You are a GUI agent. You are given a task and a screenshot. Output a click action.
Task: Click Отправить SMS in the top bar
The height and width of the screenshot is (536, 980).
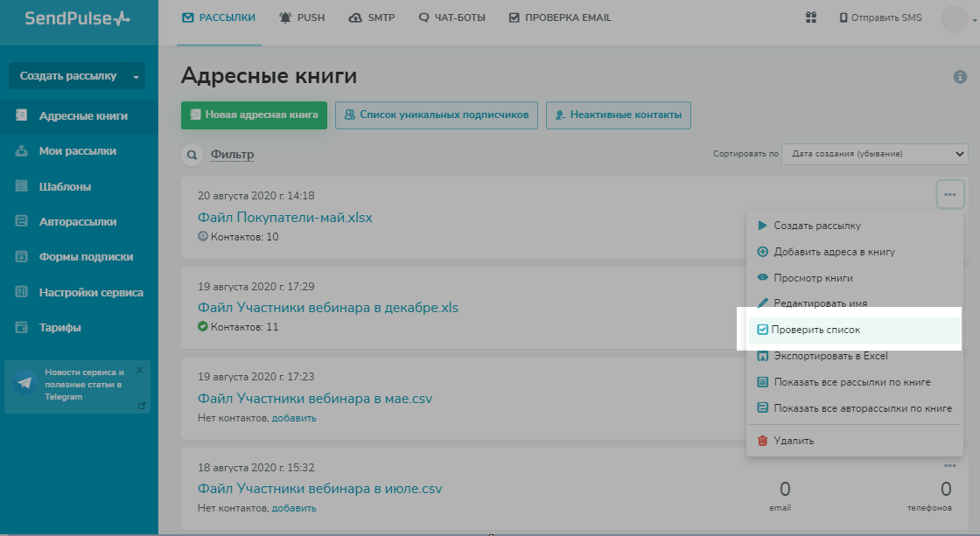(x=880, y=17)
